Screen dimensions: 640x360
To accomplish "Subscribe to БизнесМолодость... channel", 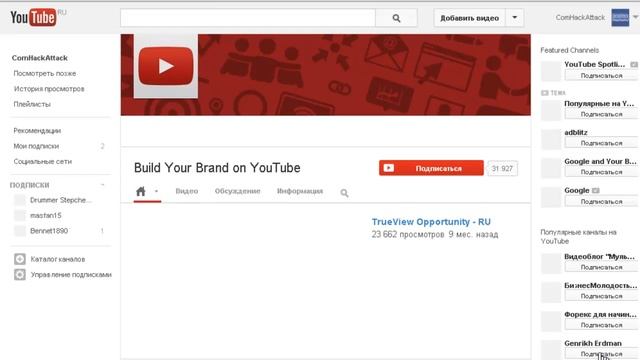I will pyautogui.click(x=601, y=296).
